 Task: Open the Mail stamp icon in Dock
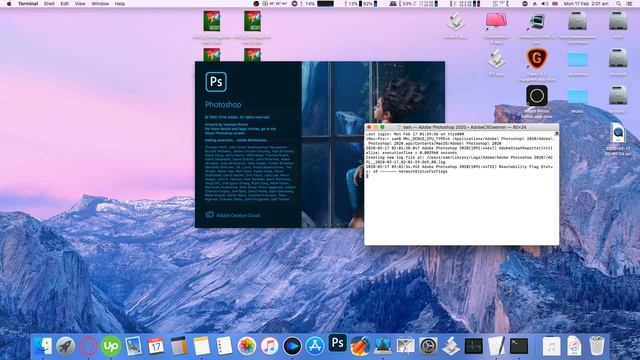coord(133,346)
